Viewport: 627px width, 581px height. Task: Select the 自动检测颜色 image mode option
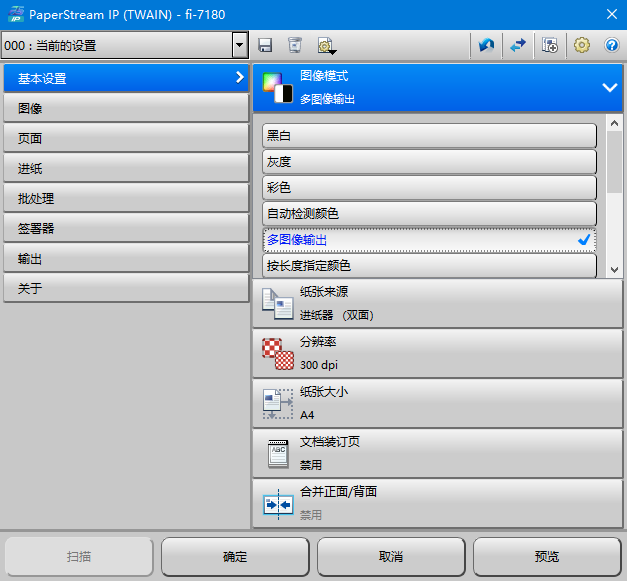(429, 214)
